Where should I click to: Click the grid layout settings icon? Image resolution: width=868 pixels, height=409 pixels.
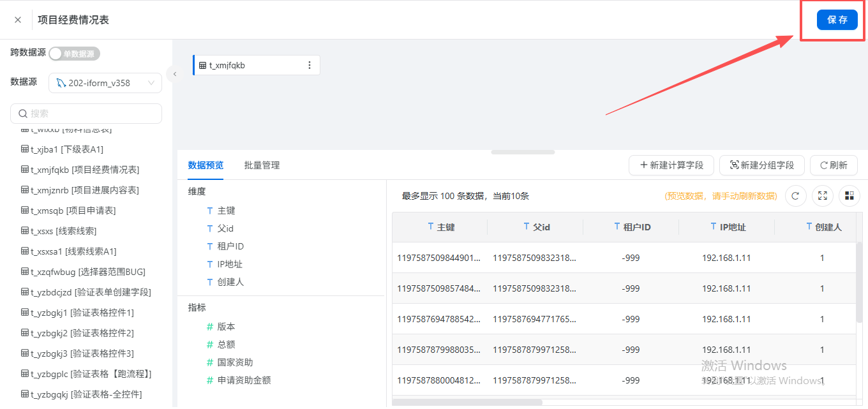click(849, 196)
